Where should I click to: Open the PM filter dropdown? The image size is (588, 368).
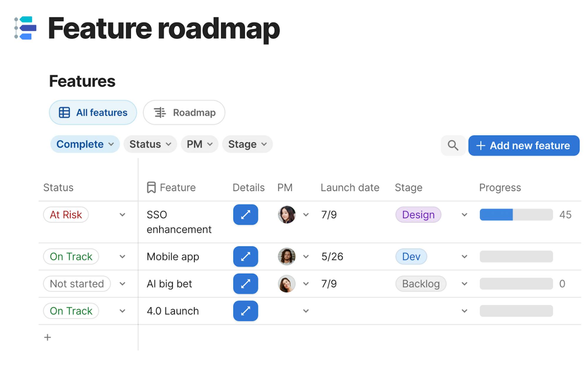click(x=199, y=144)
